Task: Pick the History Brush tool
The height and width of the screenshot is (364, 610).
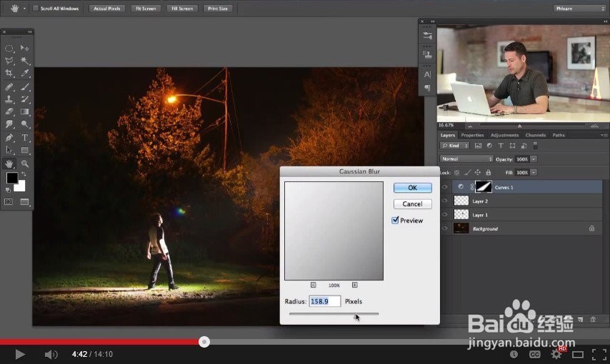Action: tap(25, 99)
